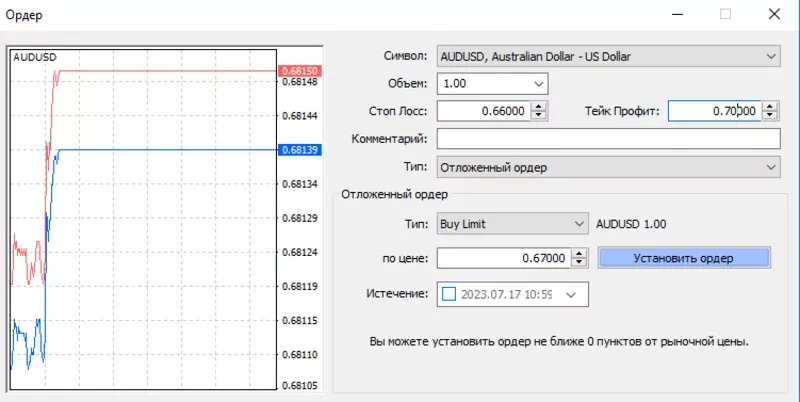Click the Комментарий text field
Image resolution: width=800 pixels, height=402 pixels.
(x=608, y=139)
